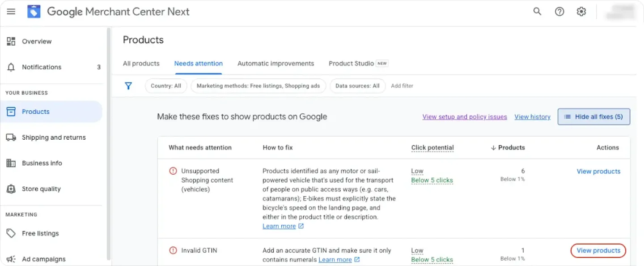Open the Automatic improvements tab
Screen dimensions: 644x266
[x=276, y=64]
